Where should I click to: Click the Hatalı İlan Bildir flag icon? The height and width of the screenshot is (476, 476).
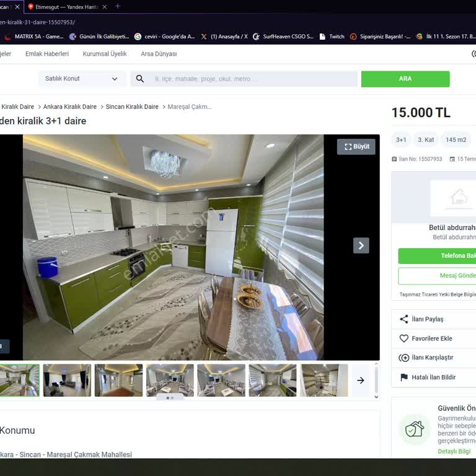(x=404, y=377)
